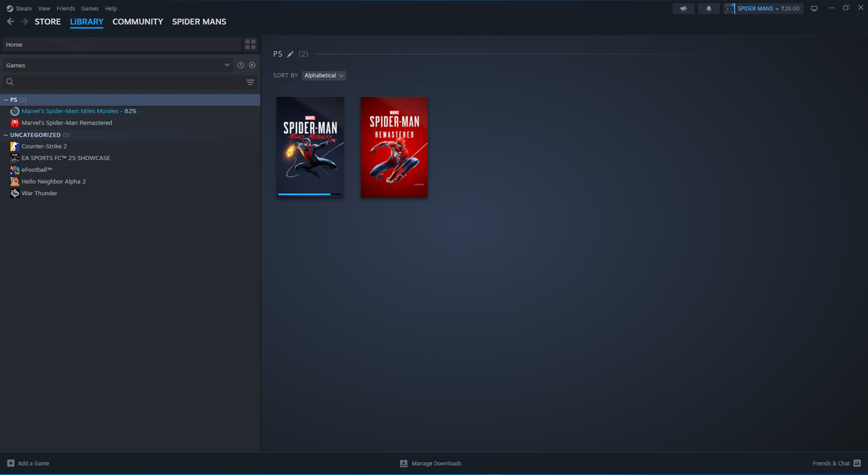Open the Spider-Man Remastered cover art

tap(394, 147)
